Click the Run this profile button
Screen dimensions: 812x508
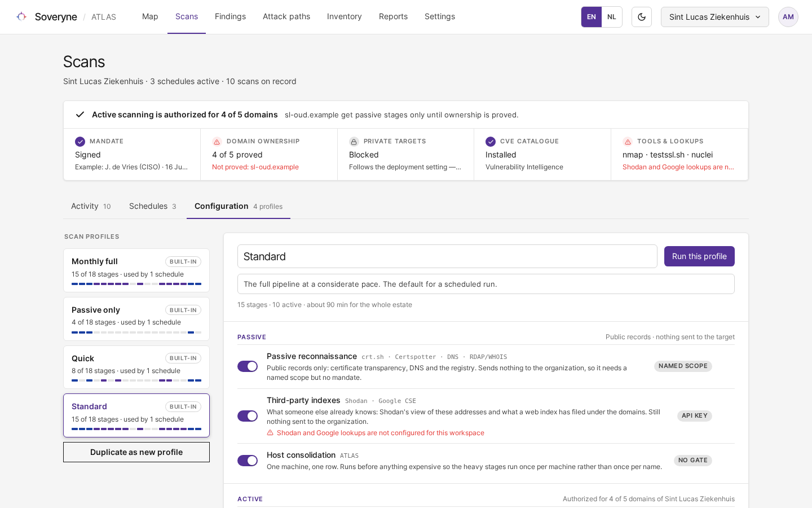point(699,256)
